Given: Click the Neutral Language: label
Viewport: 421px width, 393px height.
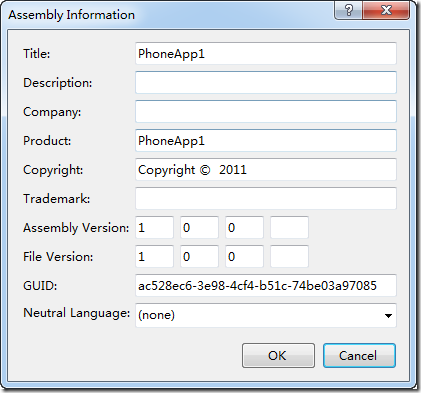Looking at the screenshot, I should [76, 313].
